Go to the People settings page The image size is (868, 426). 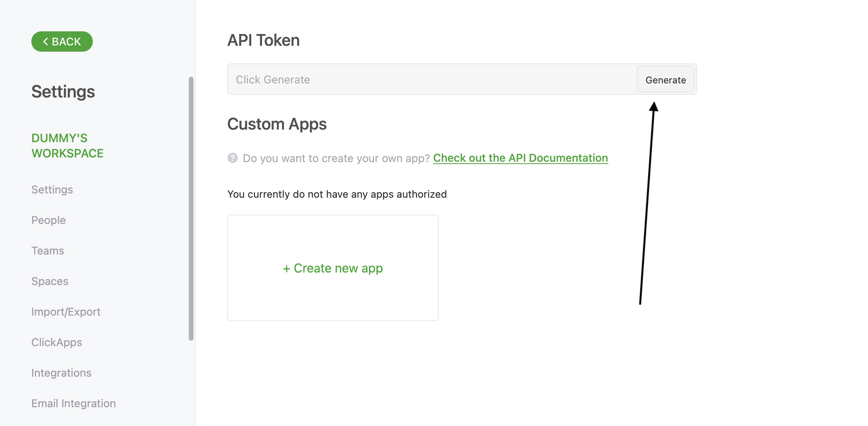(49, 220)
